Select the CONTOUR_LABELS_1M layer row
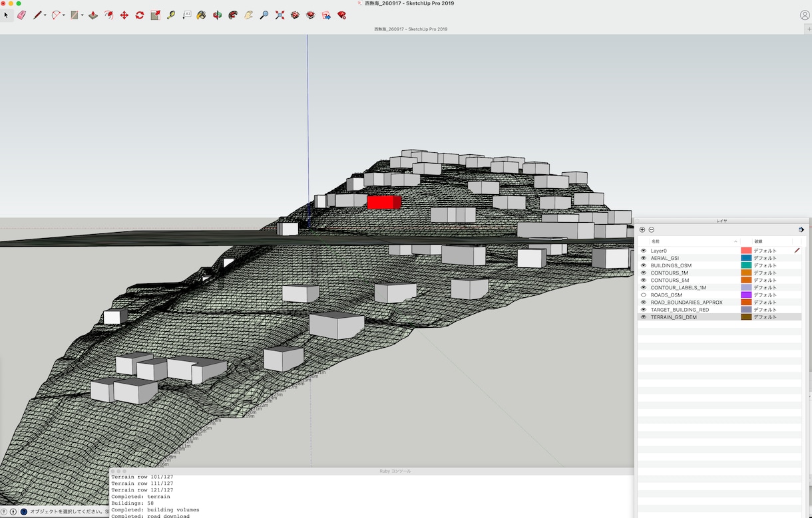Screen dimensions: 812x518 tap(719, 287)
